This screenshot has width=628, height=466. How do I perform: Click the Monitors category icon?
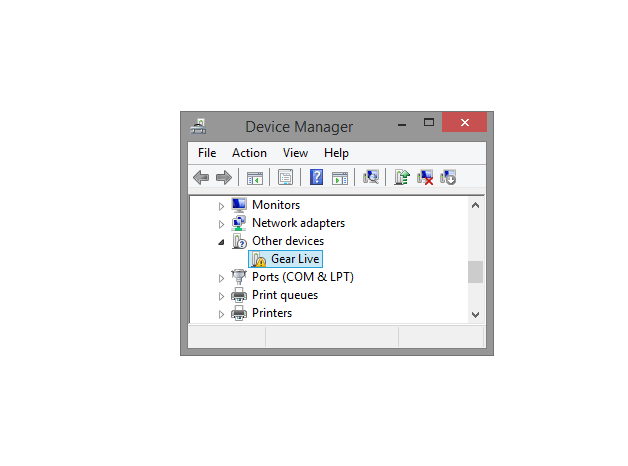[239, 205]
